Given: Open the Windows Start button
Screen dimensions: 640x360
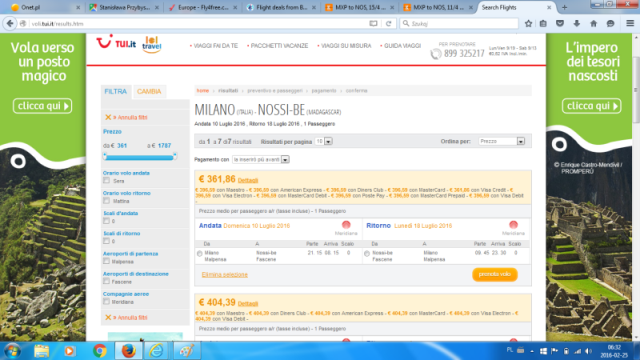Looking at the screenshot, I should tap(12, 351).
